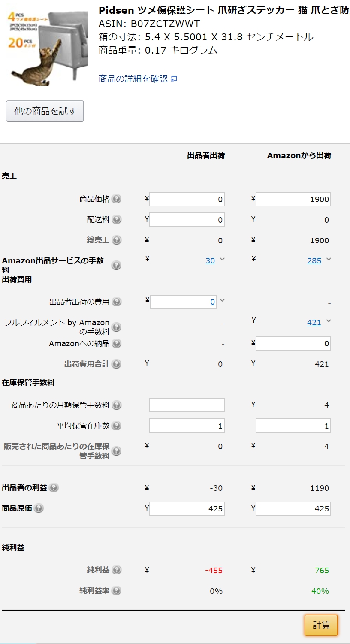
Task: Open selling fee link 30
Action: point(210,260)
